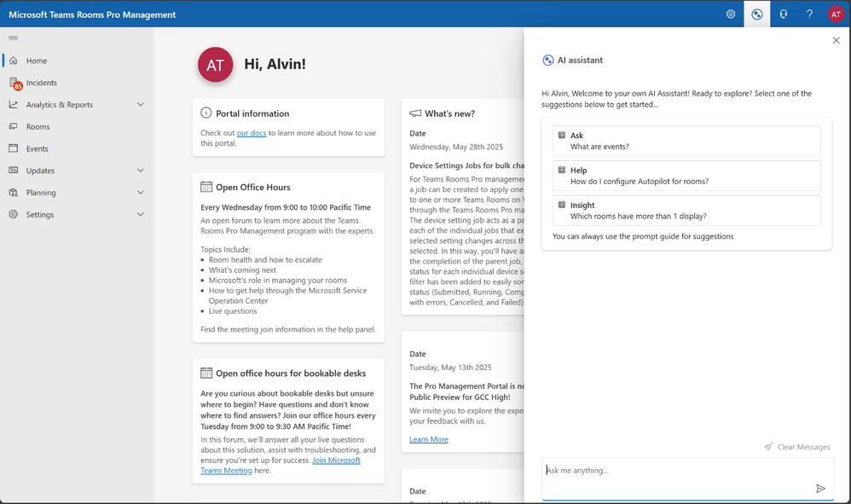Expand the Settings chevron in sidebar

[141, 214]
